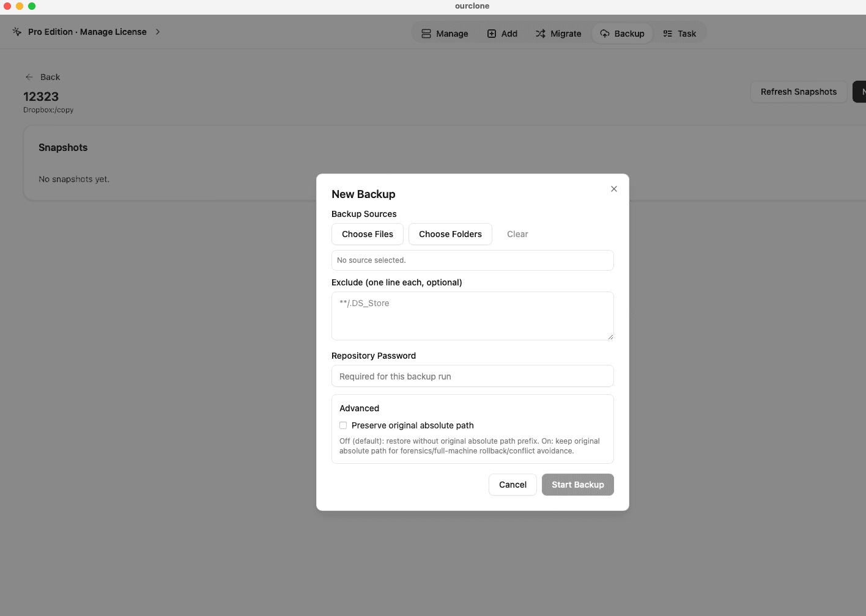Switch to the Task tab
The height and width of the screenshot is (616, 866).
pyautogui.click(x=680, y=34)
